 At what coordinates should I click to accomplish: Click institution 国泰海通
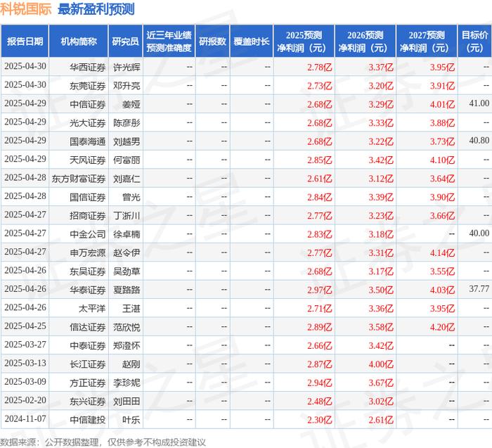click(x=88, y=141)
